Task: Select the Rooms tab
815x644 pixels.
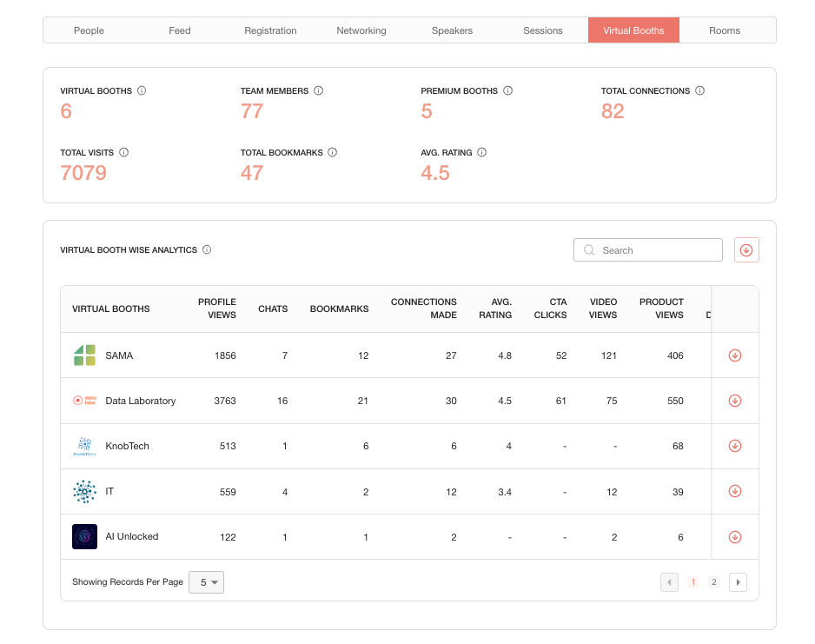Action: pyautogui.click(x=725, y=30)
